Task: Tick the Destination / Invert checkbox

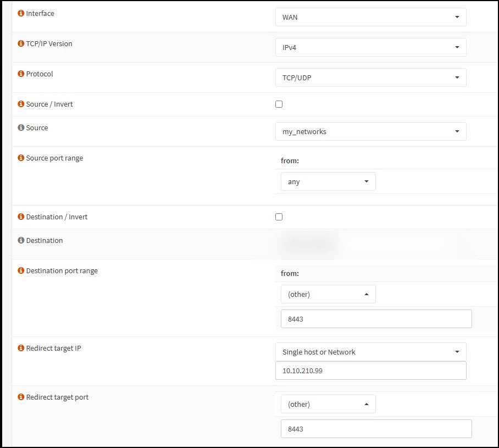Action: [279, 217]
